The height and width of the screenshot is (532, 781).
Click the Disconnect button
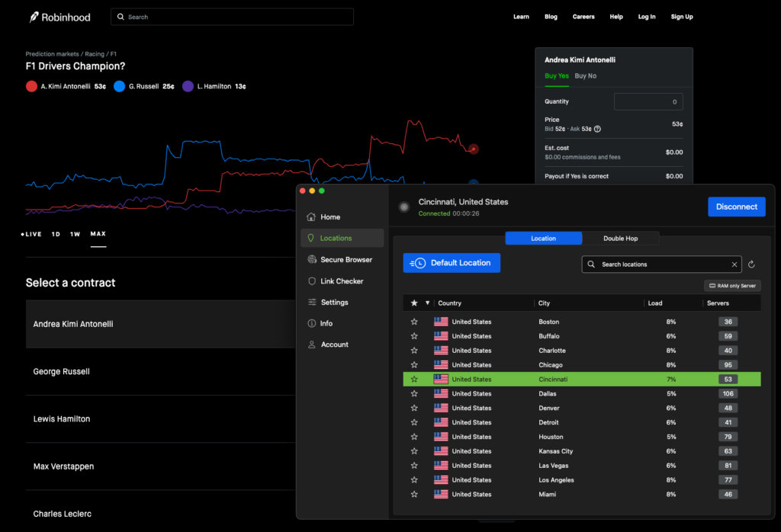[737, 207]
